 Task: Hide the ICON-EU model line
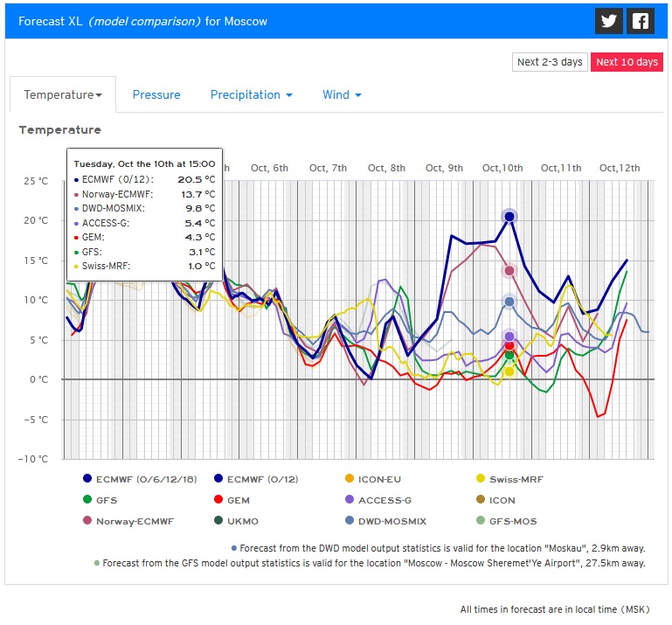point(350,479)
